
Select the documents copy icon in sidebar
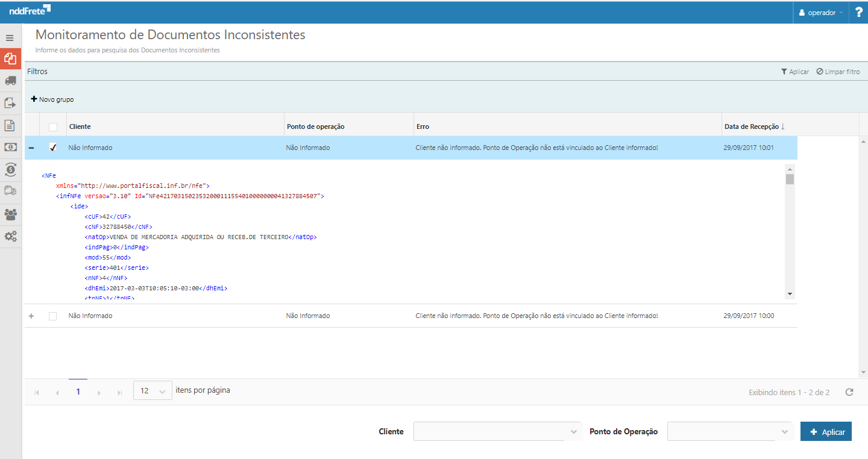(x=10, y=59)
